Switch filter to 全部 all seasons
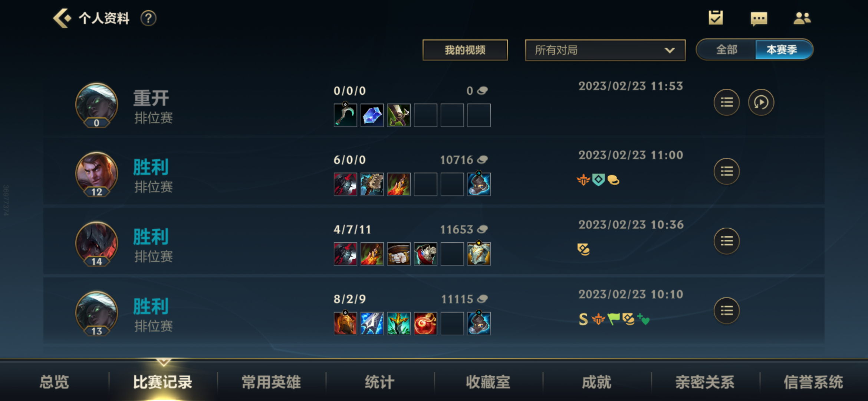 tap(726, 49)
